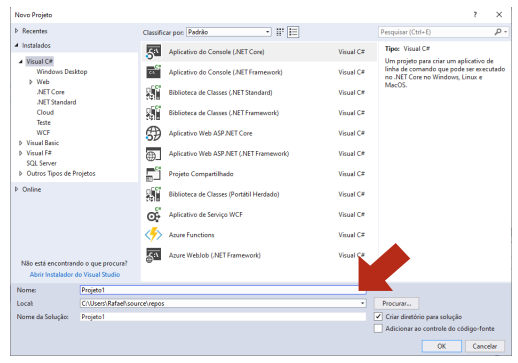Click the Nome project name field
This screenshot has width=518, height=363.
tap(223, 290)
